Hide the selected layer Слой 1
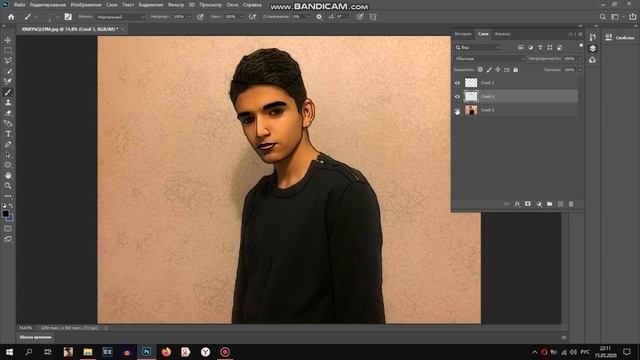 click(x=457, y=96)
